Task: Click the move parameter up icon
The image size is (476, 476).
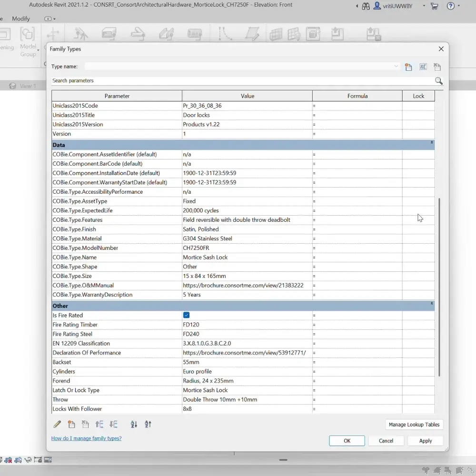Action: (x=99, y=424)
